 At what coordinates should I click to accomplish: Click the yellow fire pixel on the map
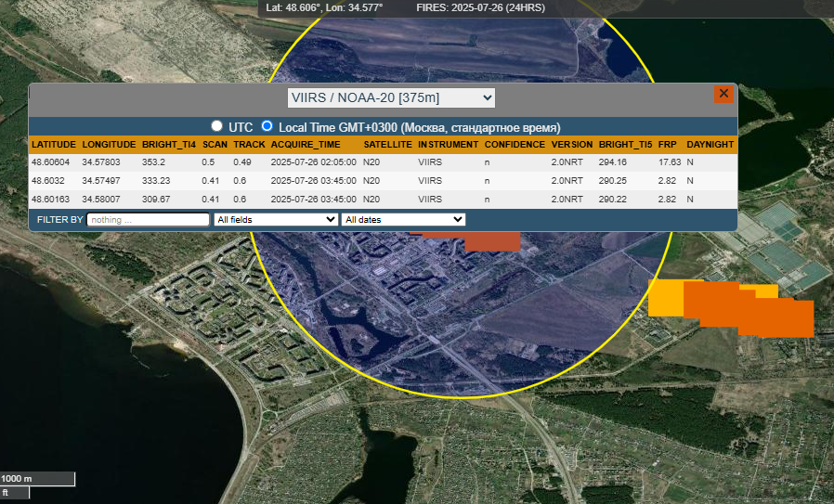pos(665,298)
